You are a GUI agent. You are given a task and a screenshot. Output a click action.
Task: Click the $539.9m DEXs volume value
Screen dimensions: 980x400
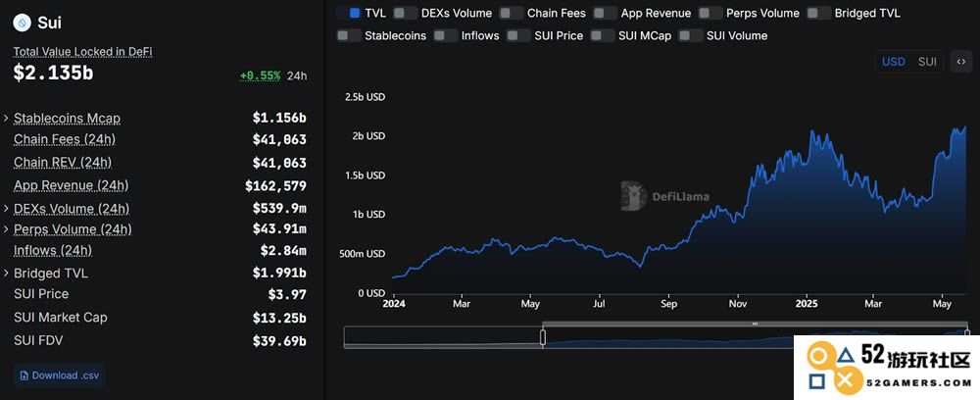tap(279, 208)
